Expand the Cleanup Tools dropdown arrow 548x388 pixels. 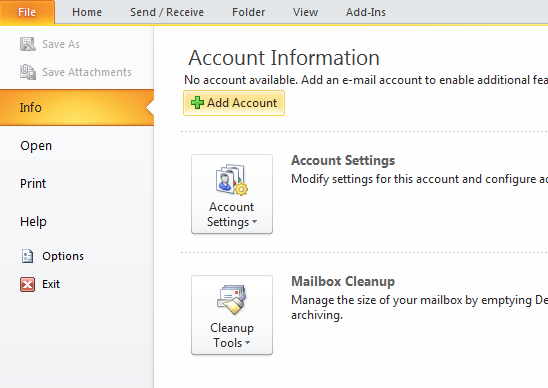click(247, 343)
